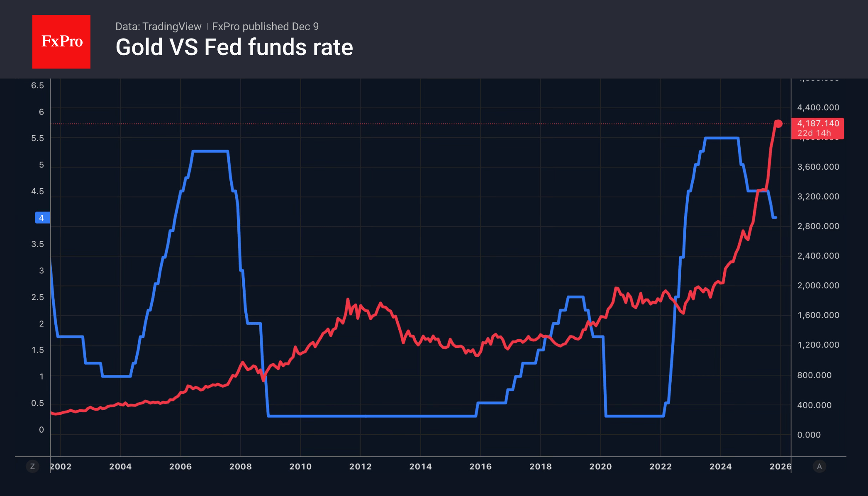Screen dimensions: 868x496
Task: Toggle the A auto-scale button at bottom right
Action: pos(819,467)
